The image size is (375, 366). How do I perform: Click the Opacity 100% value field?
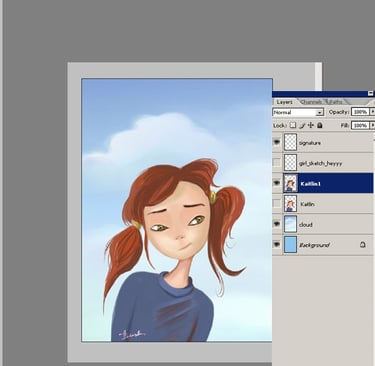coord(360,112)
